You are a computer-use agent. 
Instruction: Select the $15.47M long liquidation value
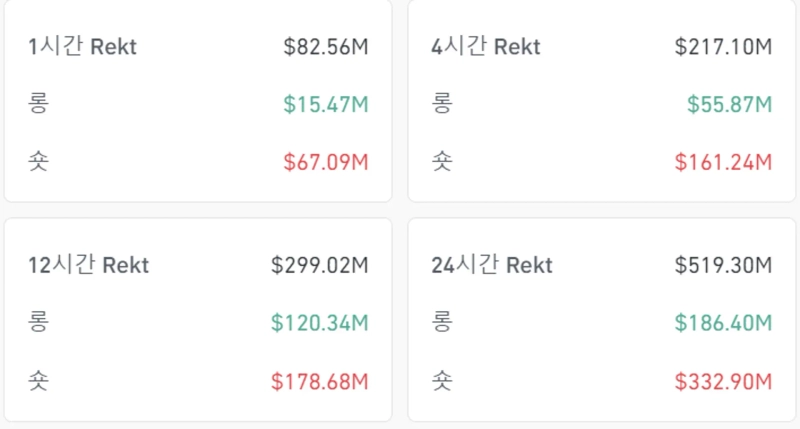click(326, 104)
